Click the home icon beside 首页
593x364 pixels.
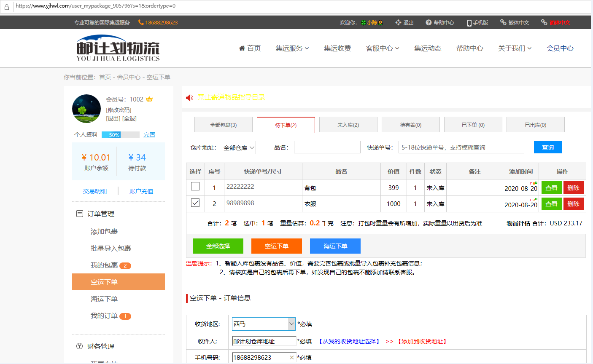(242, 48)
